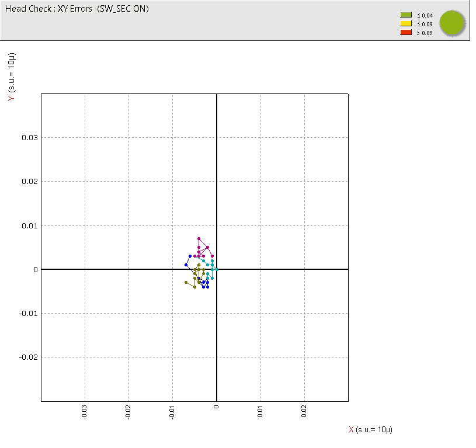The height and width of the screenshot is (448, 476).
Task: Click the X axis tick value 0.01
Action: (x=260, y=412)
